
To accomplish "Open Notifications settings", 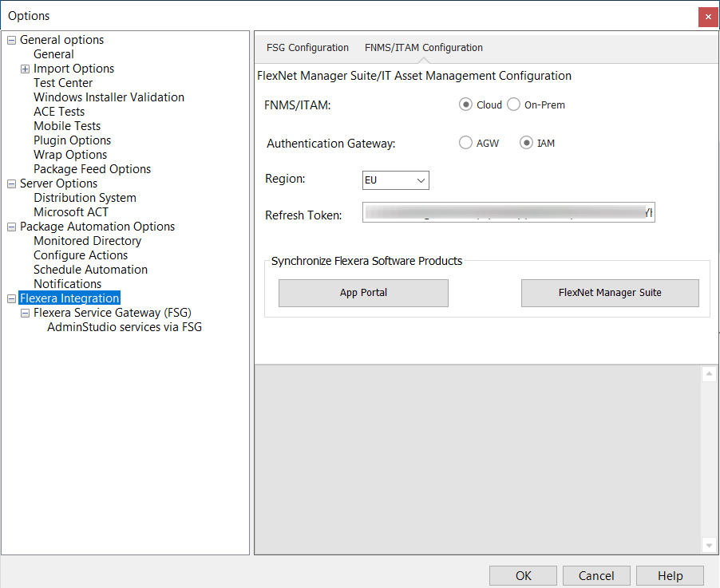I will [x=67, y=284].
